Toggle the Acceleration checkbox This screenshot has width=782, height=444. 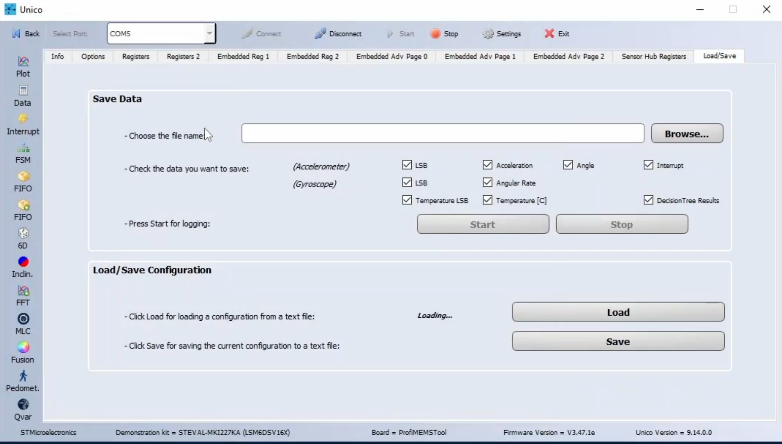click(x=488, y=165)
